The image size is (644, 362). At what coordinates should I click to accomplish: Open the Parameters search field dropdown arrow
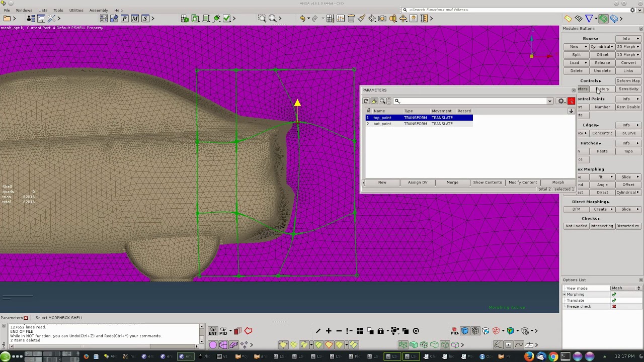550,101
